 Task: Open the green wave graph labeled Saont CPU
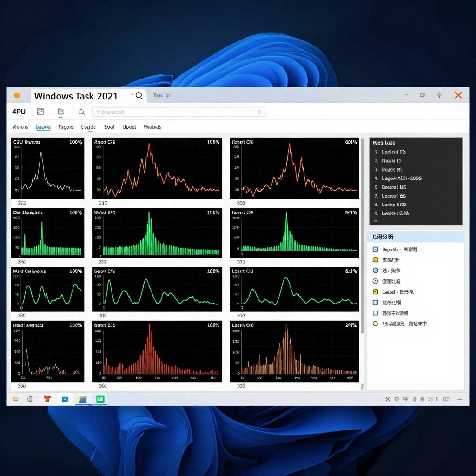[157, 289]
